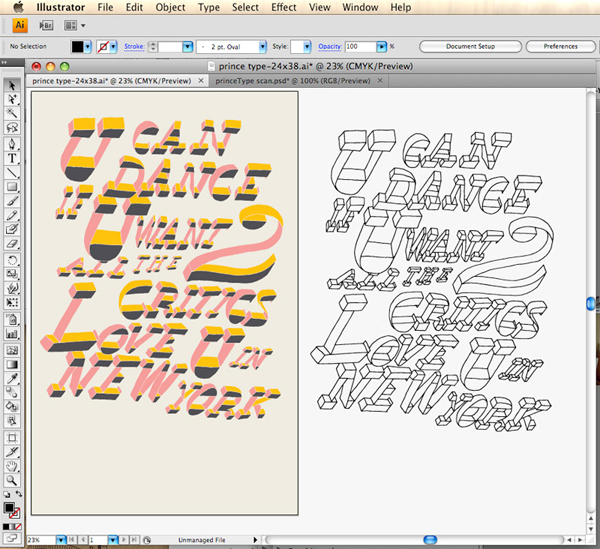This screenshot has height=549, width=600.
Task: Open the Arrange Documents dropdown
Action: click(75, 26)
